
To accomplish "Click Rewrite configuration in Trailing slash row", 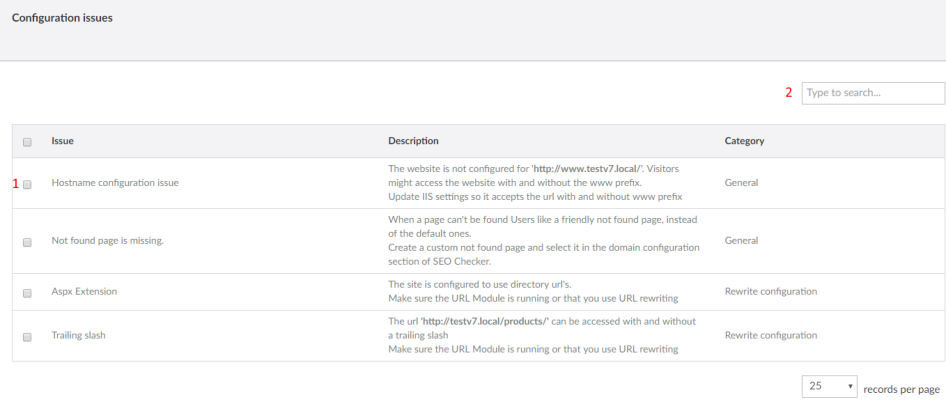I will click(x=771, y=335).
